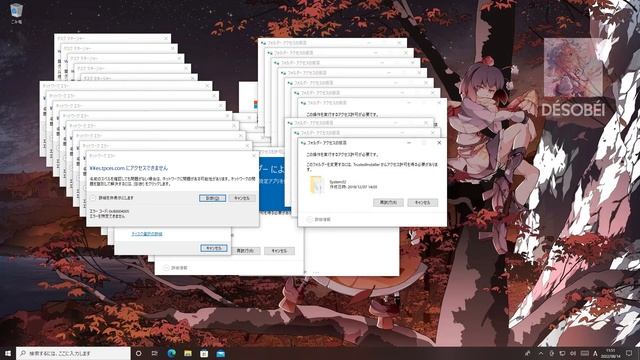The width and height of the screenshot is (640, 360).
Task: Open the taskbar clock and date
Action: coord(611,353)
